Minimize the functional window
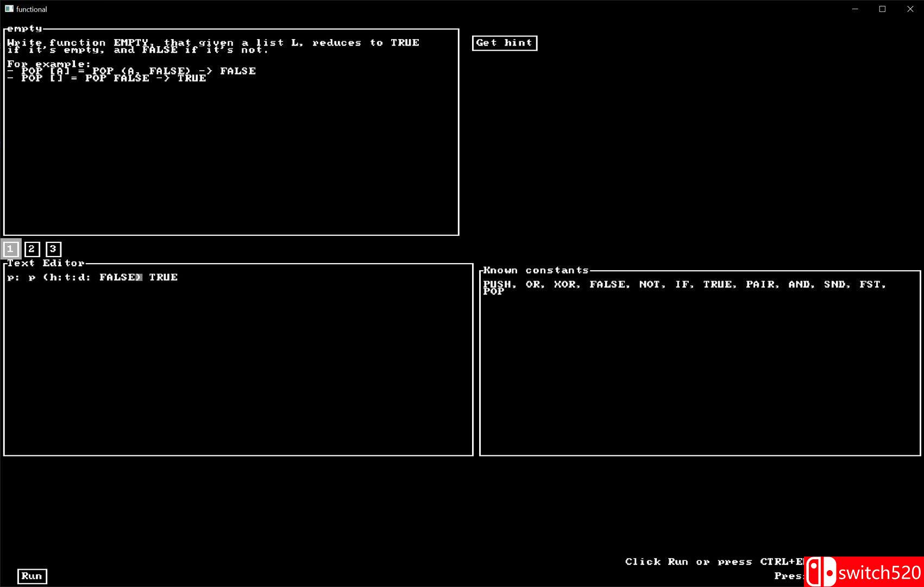The width and height of the screenshot is (924, 587). pos(855,9)
